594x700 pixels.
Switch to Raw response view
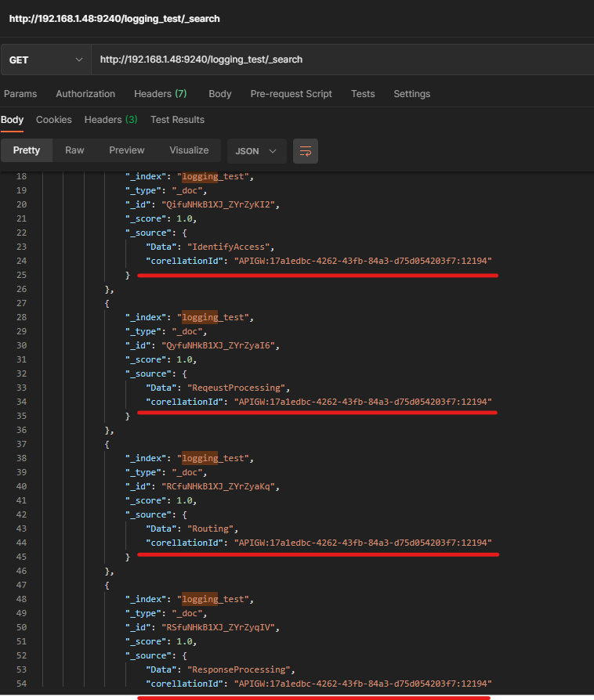(x=74, y=150)
